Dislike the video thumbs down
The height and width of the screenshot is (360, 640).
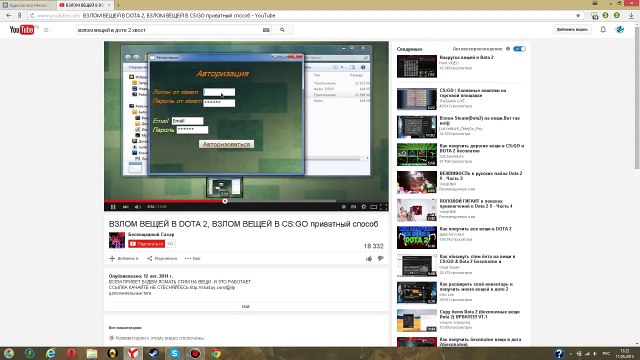380,258
